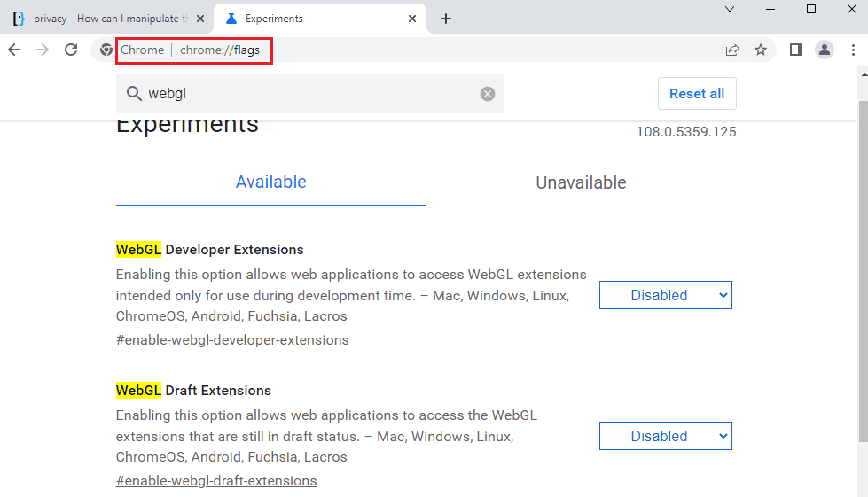Click the WebGL Developer Extensions heading
The height and width of the screenshot is (497, 868).
[x=210, y=250]
